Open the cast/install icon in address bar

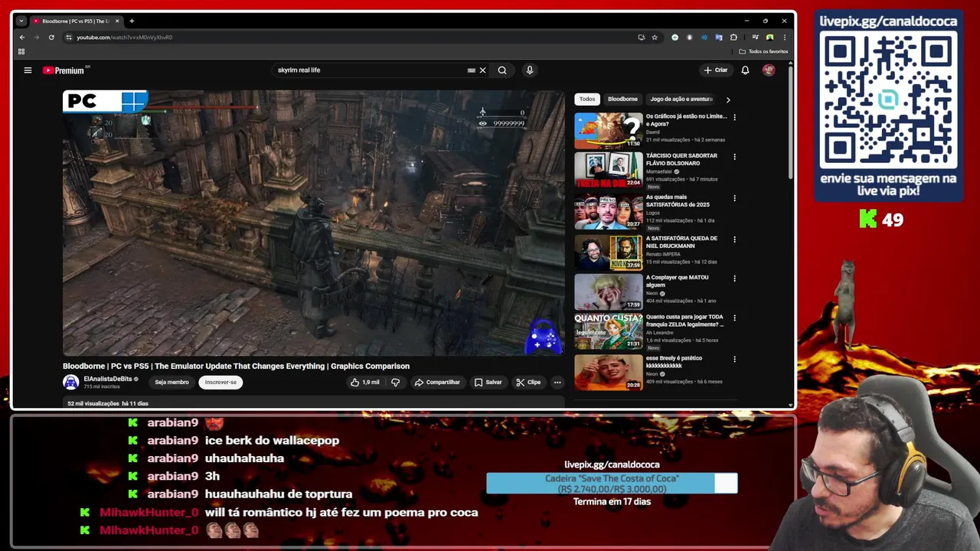point(641,37)
